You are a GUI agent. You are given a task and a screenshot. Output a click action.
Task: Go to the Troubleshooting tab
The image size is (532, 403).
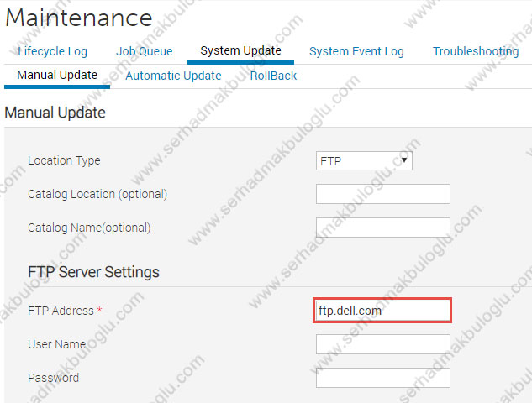click(x=476, y=51)
